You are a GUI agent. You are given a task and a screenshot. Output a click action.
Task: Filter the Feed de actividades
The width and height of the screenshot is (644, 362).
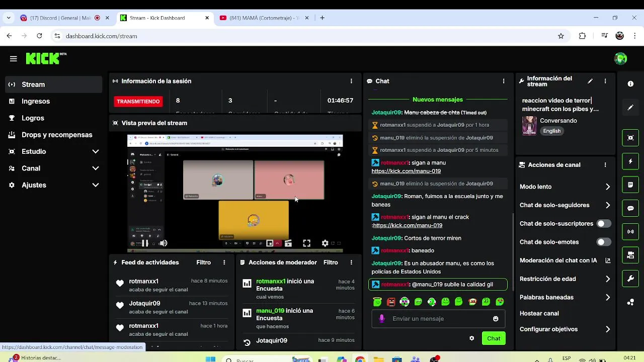point(203,262)
